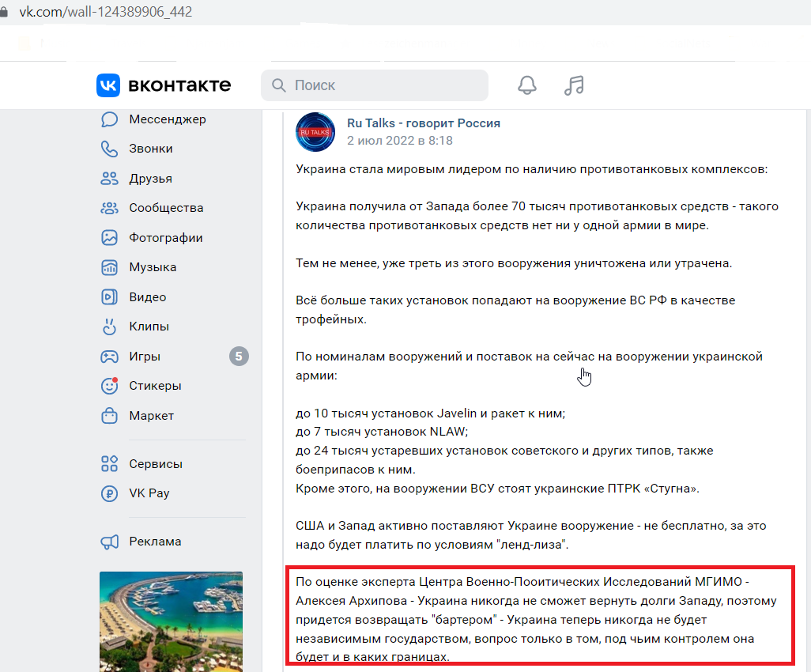The image size is (811, 672).
Task: Click the Друзья people icon
Action: pos(109,179)
